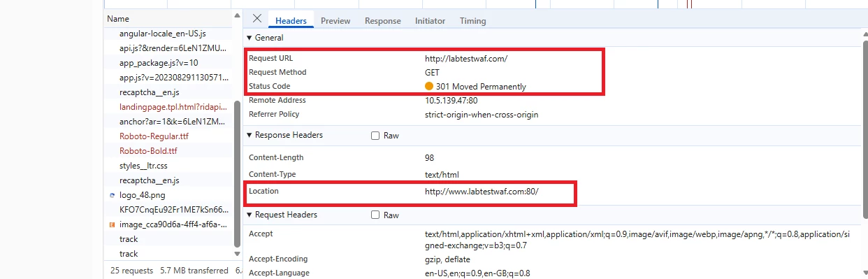Click the Content-Length value 98
This screenshot has height=279, width=868.
pos(429,158)
